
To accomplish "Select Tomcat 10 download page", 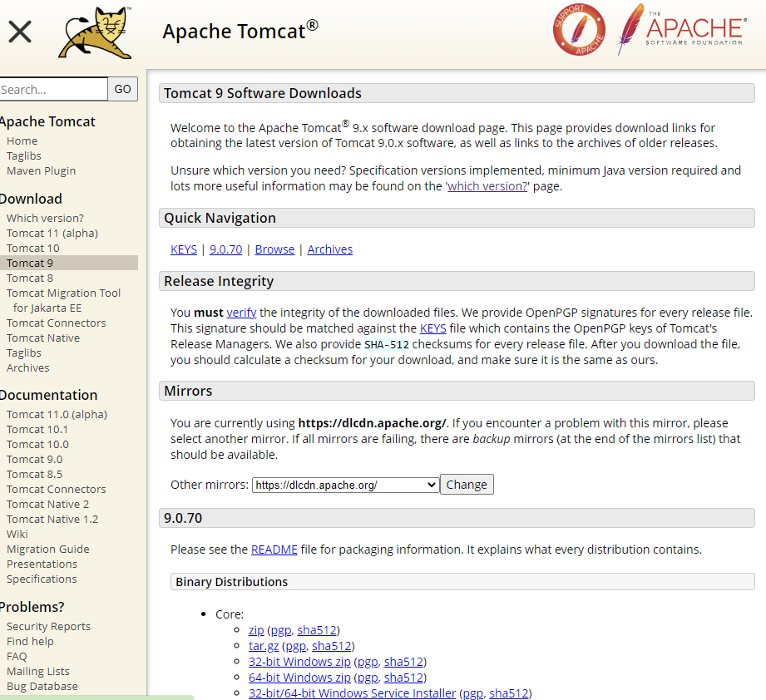I will 32,248.
